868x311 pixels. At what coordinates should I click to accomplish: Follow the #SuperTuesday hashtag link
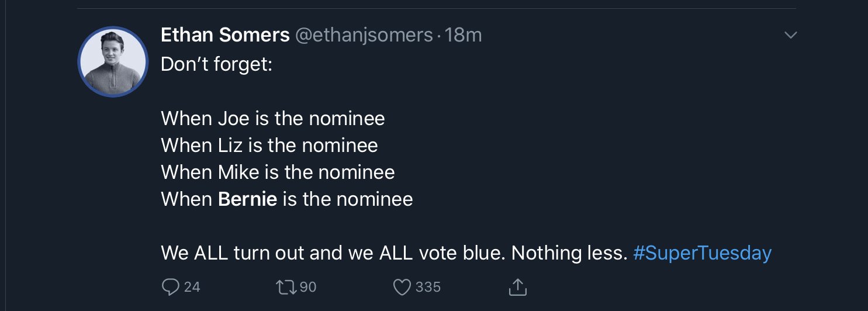pyautogui.click(x=702, y=253)
